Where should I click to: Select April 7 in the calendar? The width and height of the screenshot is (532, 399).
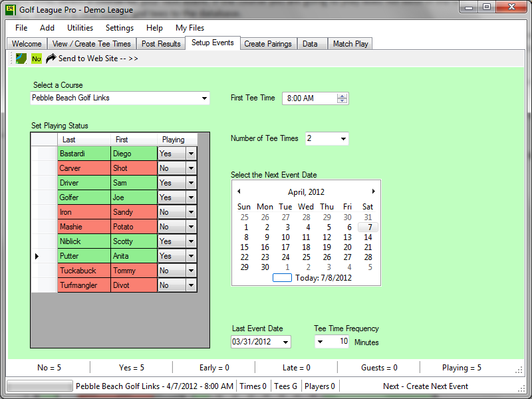click(368, 227)
